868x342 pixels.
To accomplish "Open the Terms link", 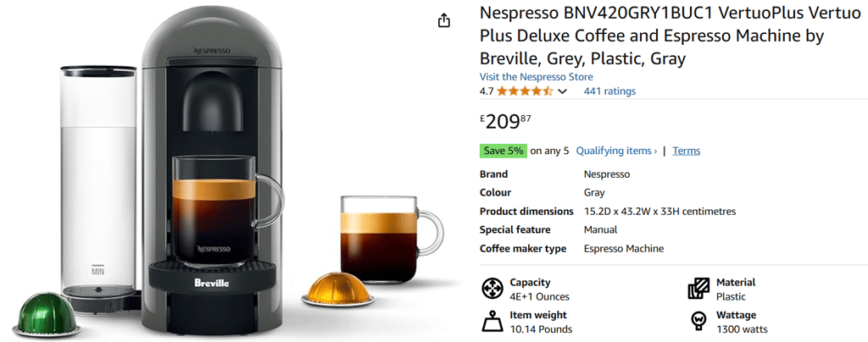I will (687, 151).
